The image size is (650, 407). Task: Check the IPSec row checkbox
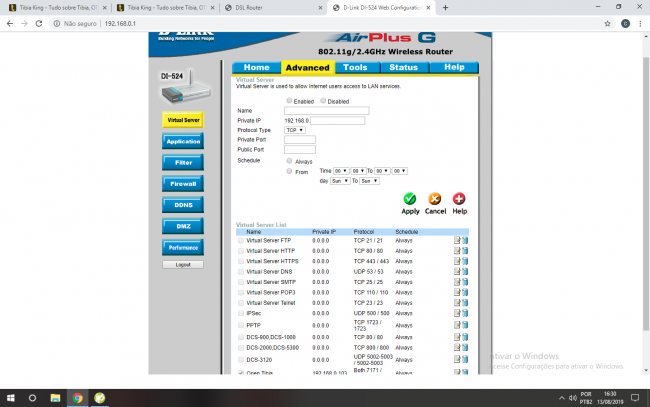tap(241, 313)
